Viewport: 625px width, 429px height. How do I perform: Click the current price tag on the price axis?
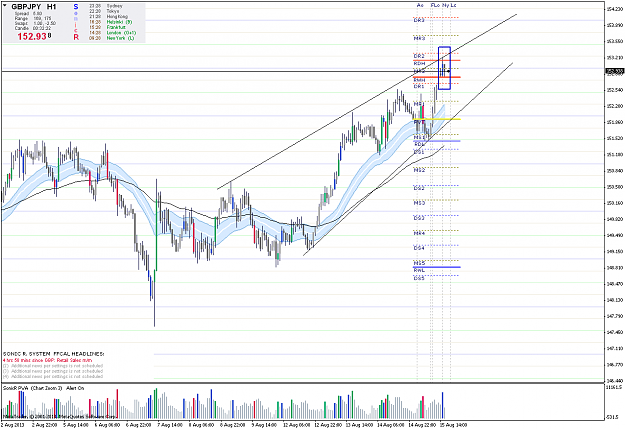click(615, 71)
